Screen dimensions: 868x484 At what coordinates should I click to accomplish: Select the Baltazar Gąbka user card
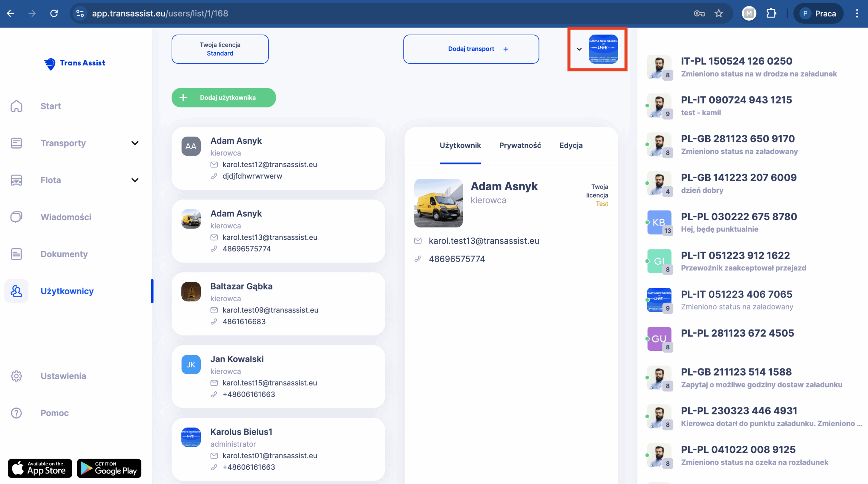click(278, 303)
